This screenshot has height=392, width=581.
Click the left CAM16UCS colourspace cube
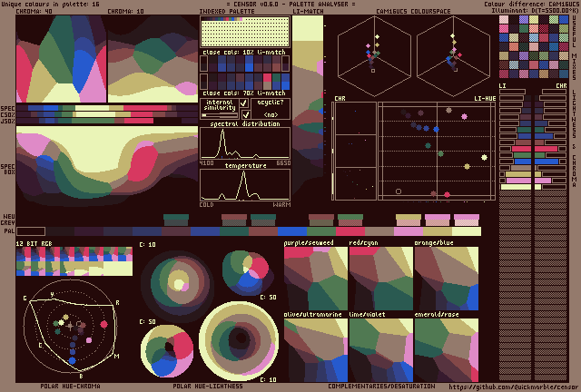374,56
